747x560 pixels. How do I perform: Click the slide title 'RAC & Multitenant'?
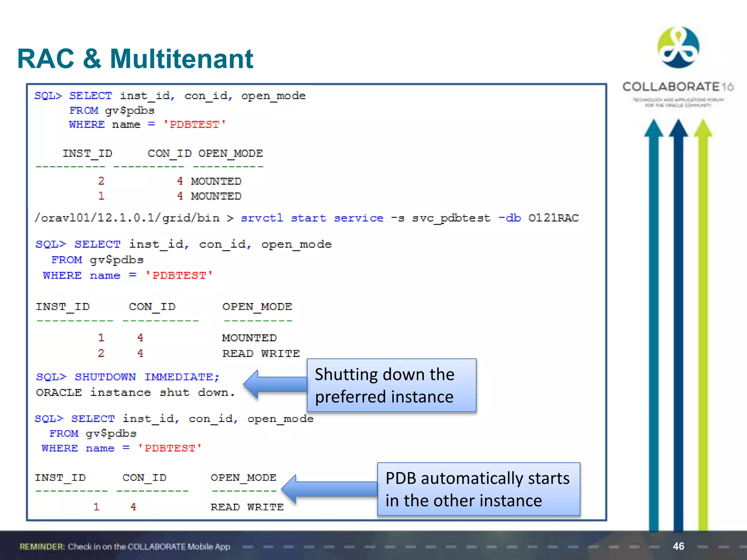click(135, 59)
